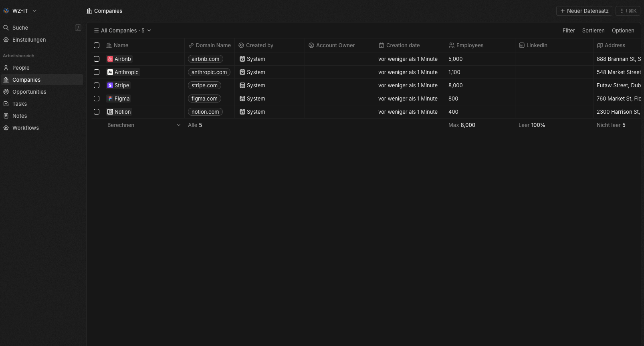Image resolution: width=644 pixels, height=346 pixels.
Task: Click the Stripe company logo
Action: [110, 85]
